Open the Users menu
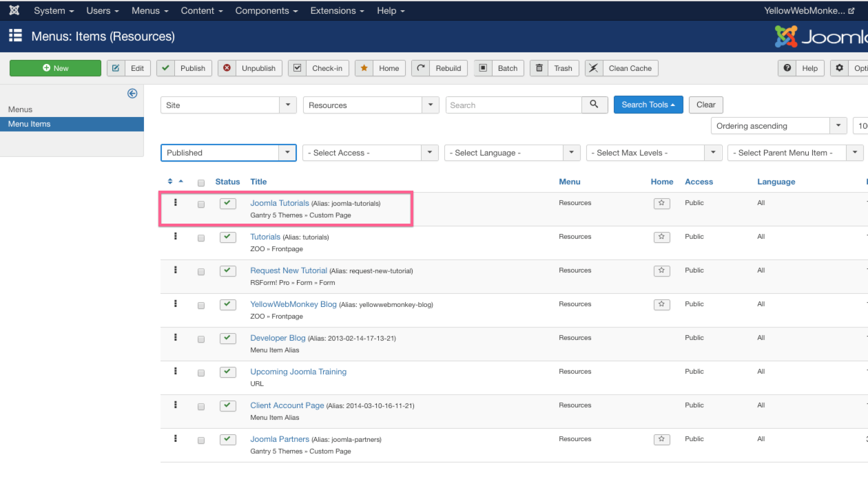Viewport: 868px width, 479px height. (x=103, y=10)
